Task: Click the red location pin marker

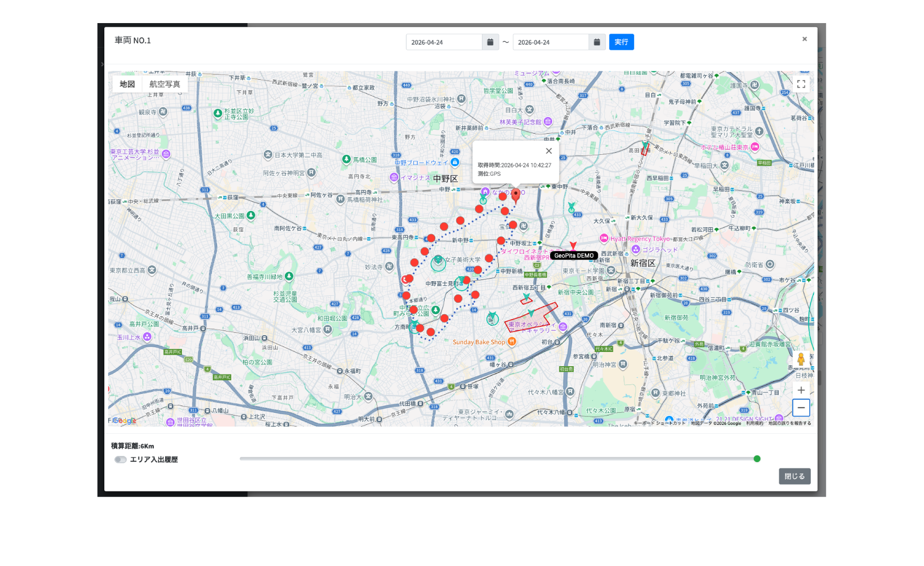Action: pyautogui.click(x=516, y=195)
